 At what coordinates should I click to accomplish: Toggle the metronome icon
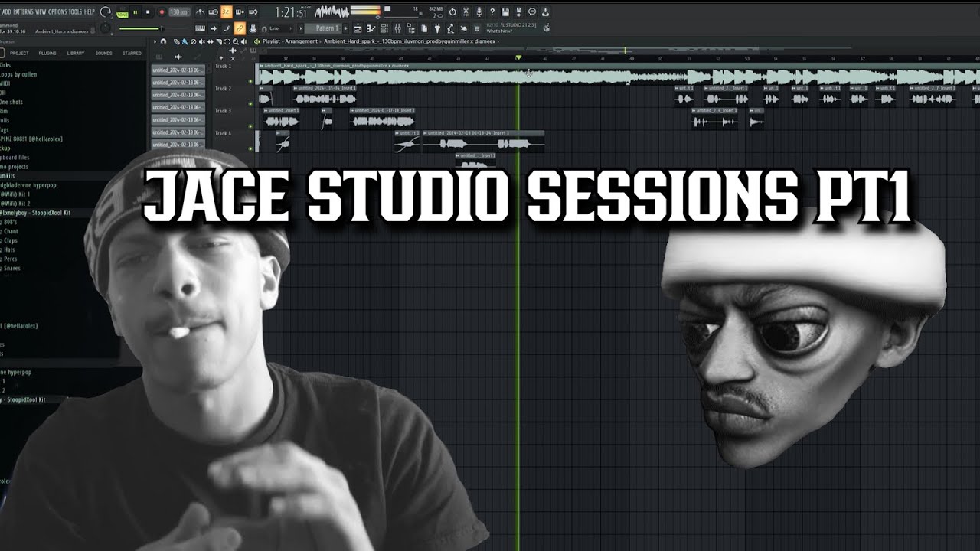pyautogui.click(x=200, y=12)
